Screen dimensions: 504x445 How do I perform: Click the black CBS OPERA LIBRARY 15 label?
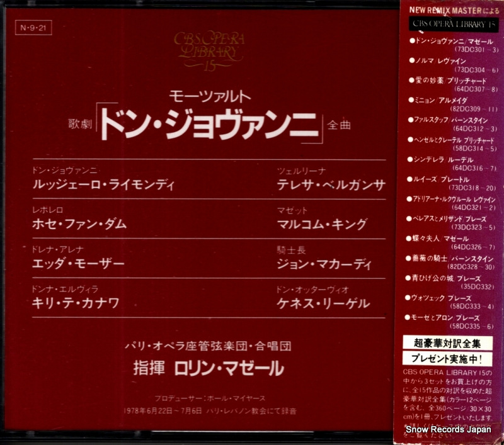tap(454, 24)
